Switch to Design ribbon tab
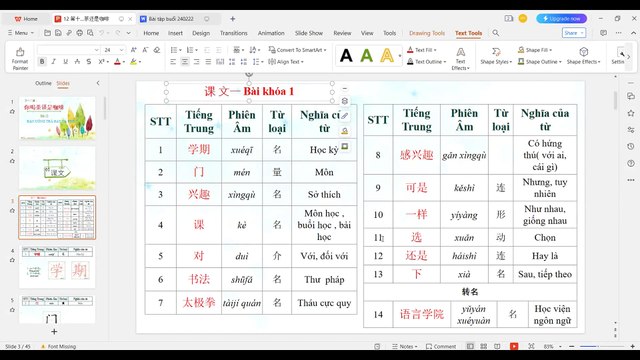The image size is (640, 360). pyautogui.click(x=201, y=33)
